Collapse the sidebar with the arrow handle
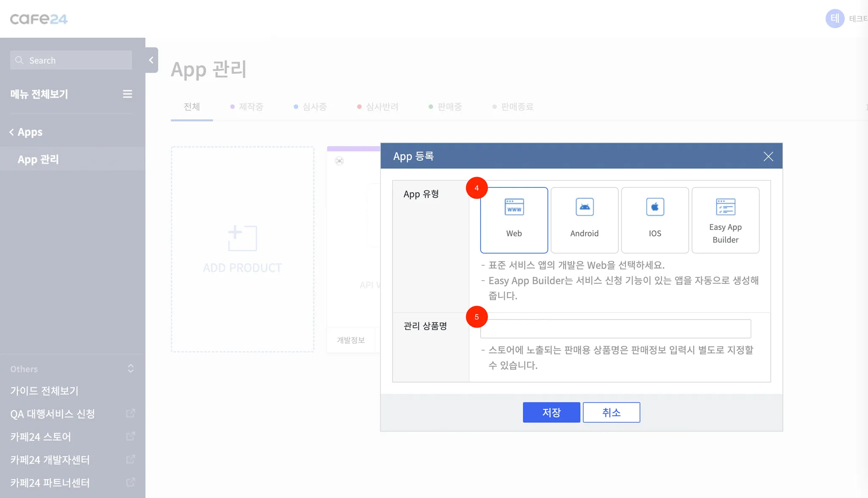Viewport: 868px width, 498px height. click(151, 60)
